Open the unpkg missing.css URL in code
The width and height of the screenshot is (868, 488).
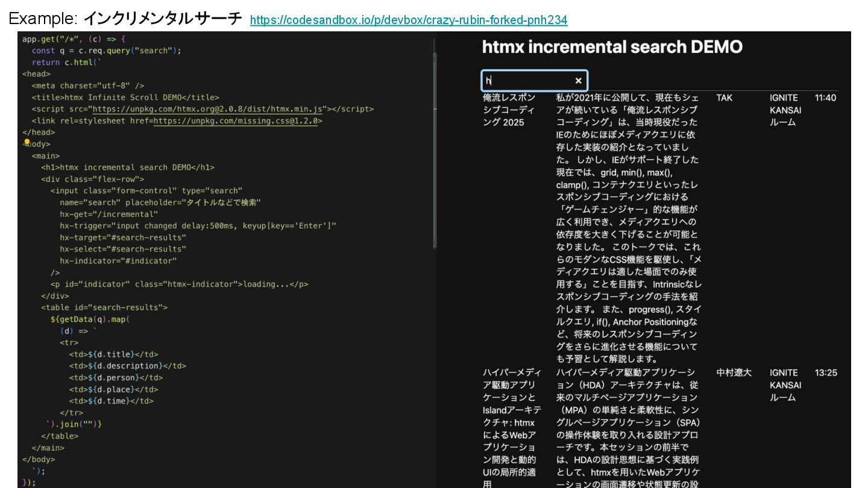(x=236, y=120)
